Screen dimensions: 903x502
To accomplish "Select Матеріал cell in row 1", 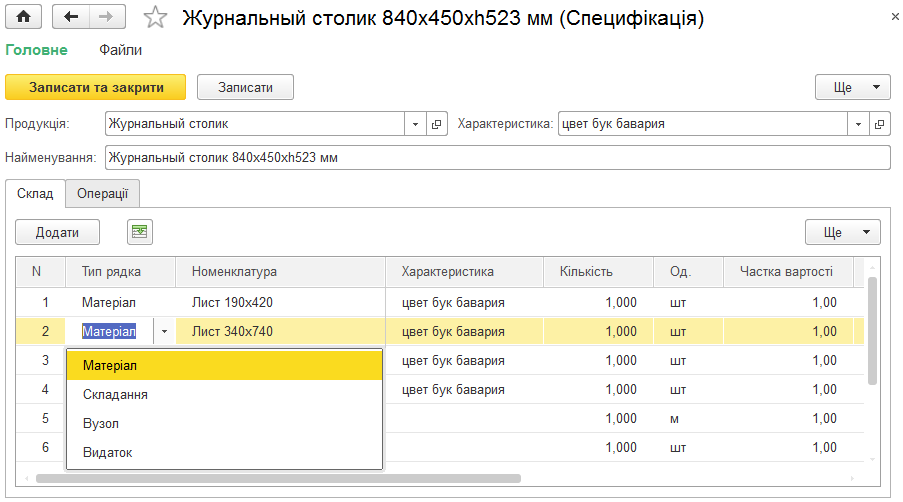I will coord(120,303).
